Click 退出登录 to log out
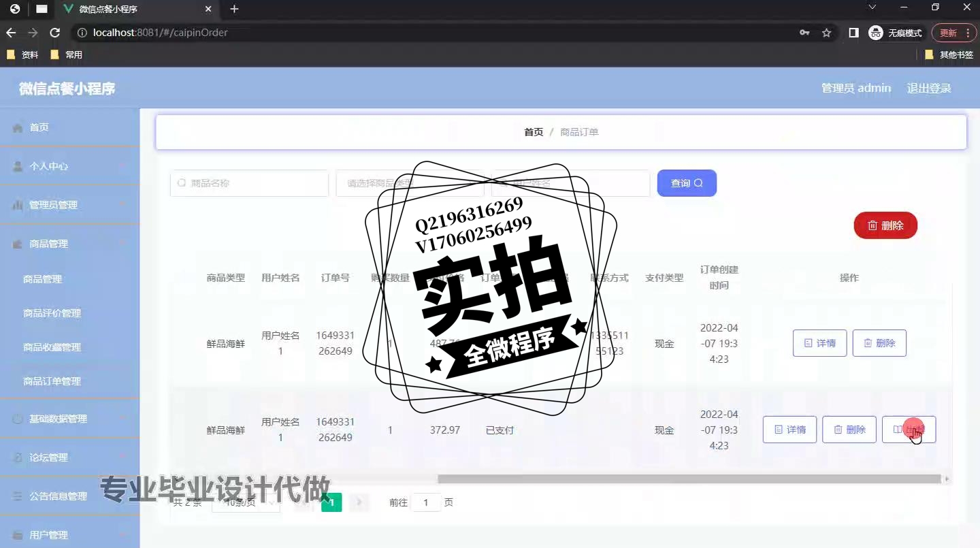This screenshot has width=980, height=548. coord(929,88)
